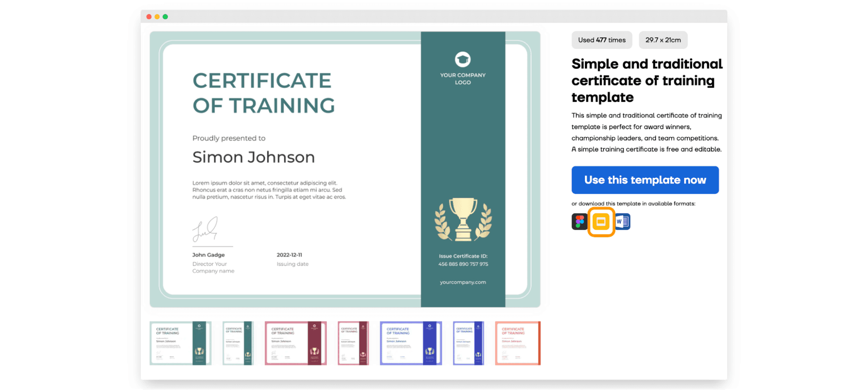The image size is (868, 390).
Task: Select the teal portrait certificate thumbnail
Action: coord(238,343)
